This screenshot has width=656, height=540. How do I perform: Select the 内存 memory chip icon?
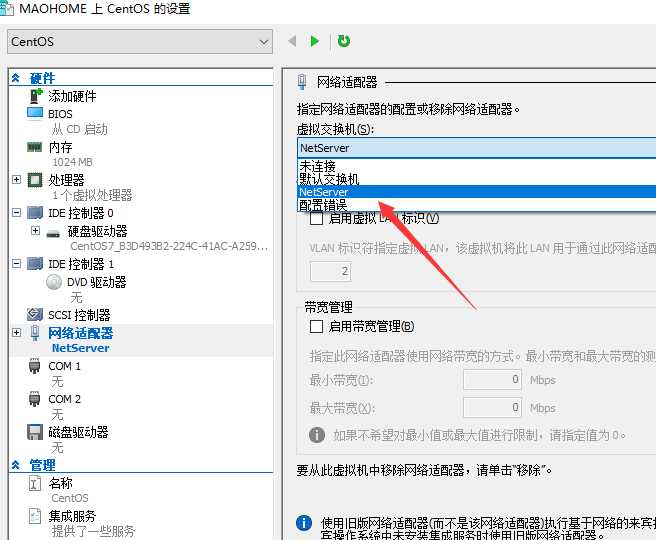pos(35,147)
